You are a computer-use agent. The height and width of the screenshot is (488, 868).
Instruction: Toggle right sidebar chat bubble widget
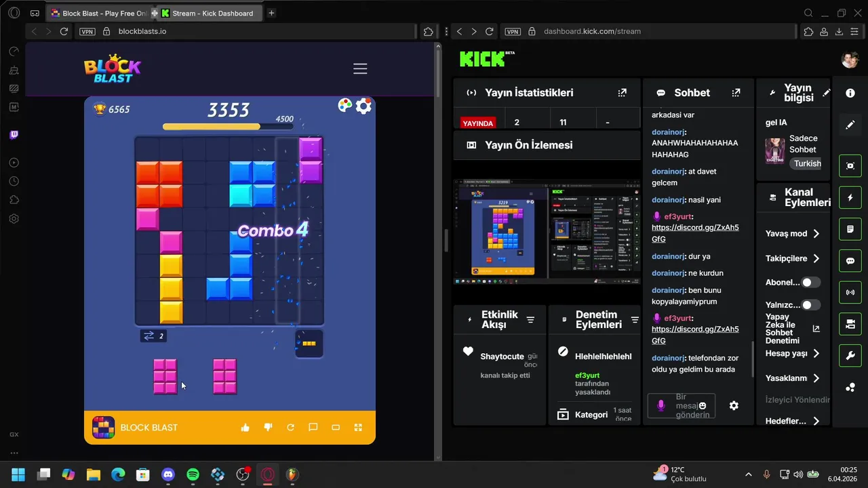point(850,261)
